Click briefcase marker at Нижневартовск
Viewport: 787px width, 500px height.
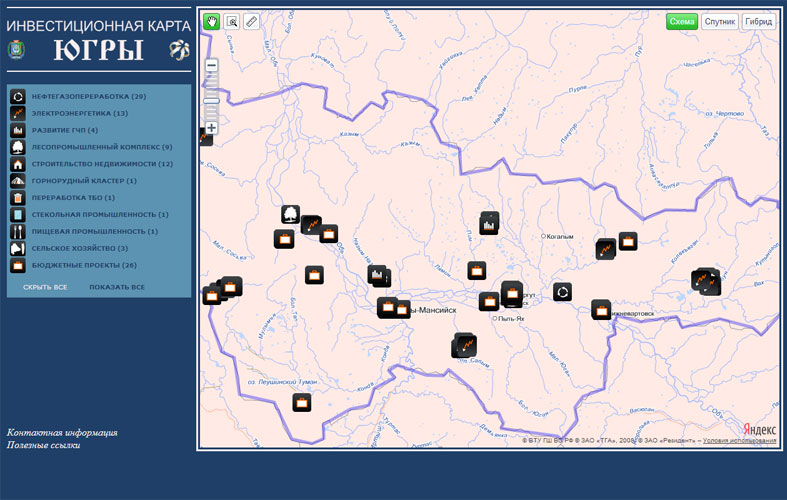[601, 310]
